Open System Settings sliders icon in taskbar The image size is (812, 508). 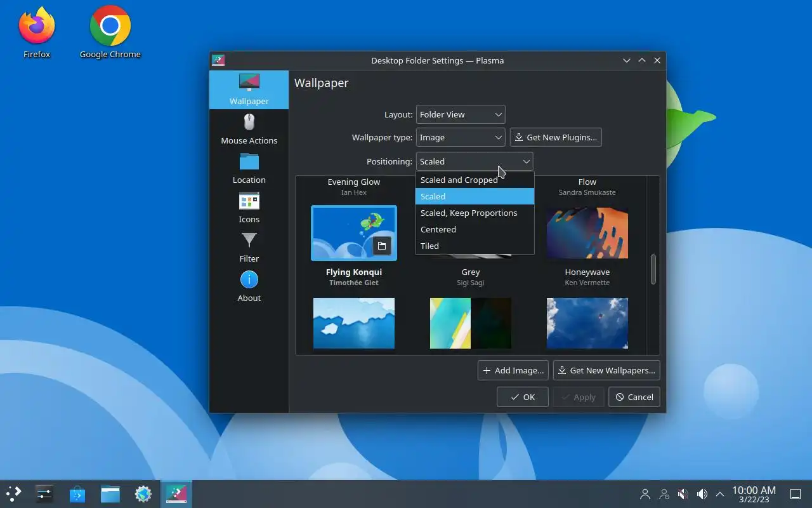pyautogui.click(x=44, y=493)
